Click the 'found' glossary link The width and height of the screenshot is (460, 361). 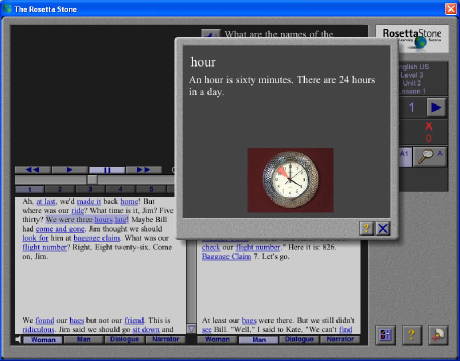click(x=45, y=320)
